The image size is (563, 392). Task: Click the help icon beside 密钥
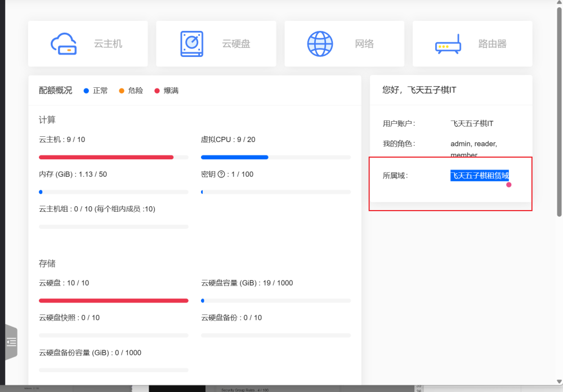[x=221, y=175]
